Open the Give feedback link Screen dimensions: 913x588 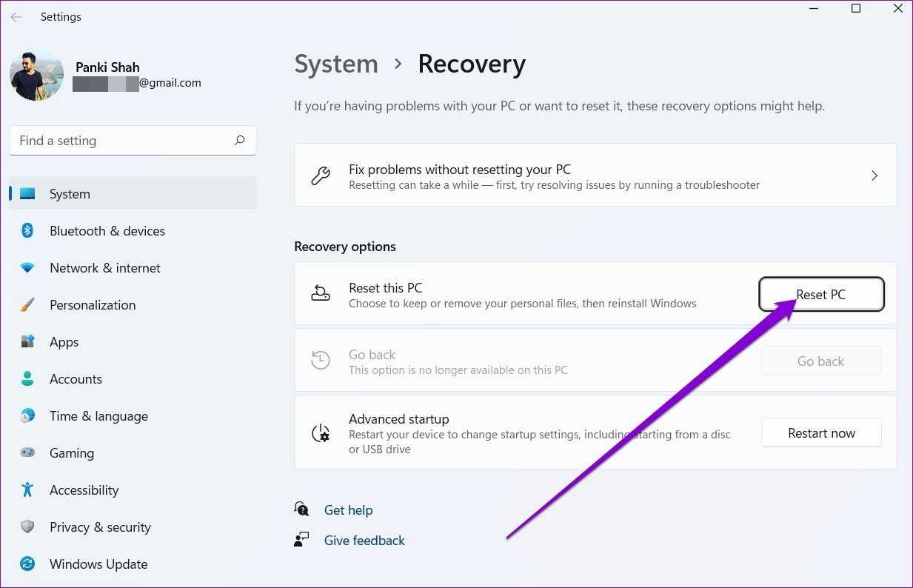[x=364, y=541]
